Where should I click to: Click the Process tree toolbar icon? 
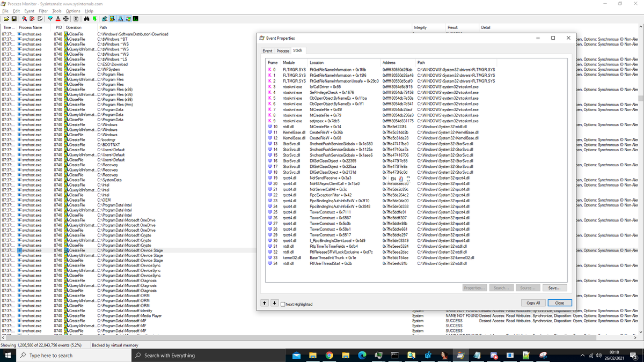click(76, 19)
